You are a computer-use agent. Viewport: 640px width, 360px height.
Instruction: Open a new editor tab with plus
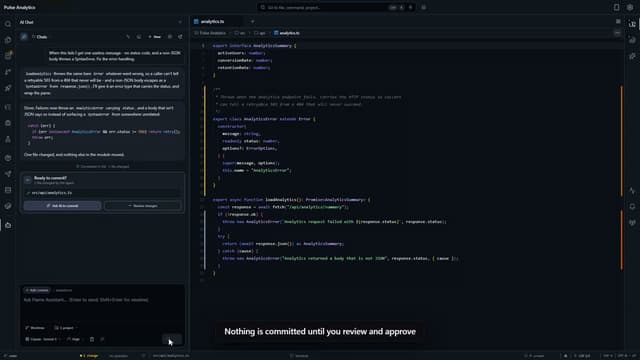coord(252,22)
